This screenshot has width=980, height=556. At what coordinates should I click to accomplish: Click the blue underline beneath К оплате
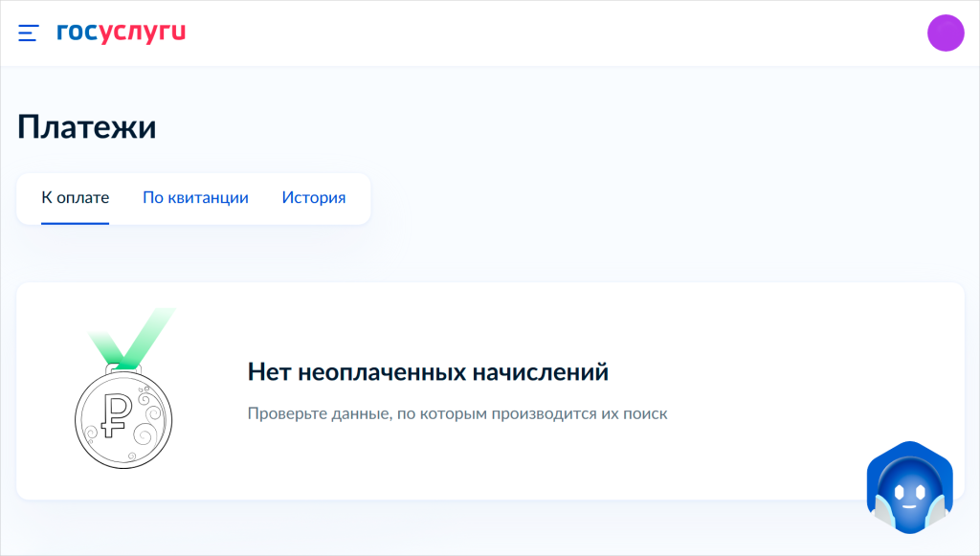[x=75, y=223]
